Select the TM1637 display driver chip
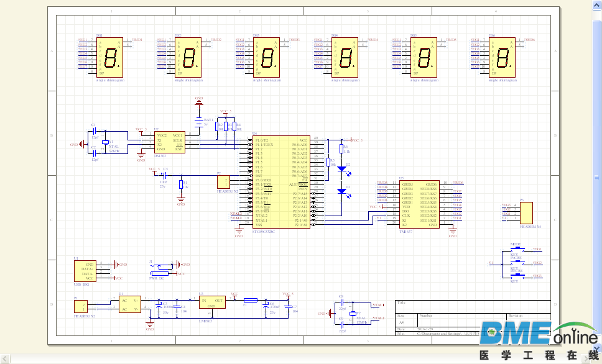This screenshot has height=364, width=602. point(419,204)
